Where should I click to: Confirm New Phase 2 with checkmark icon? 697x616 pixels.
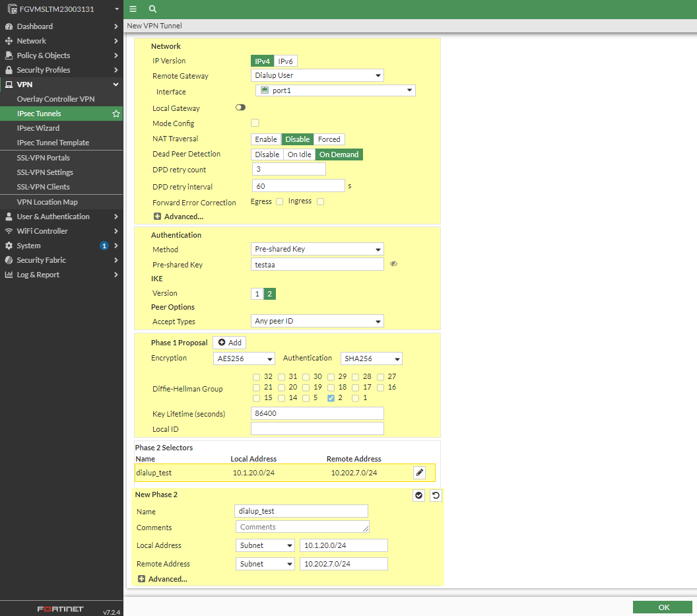[418, 495]
